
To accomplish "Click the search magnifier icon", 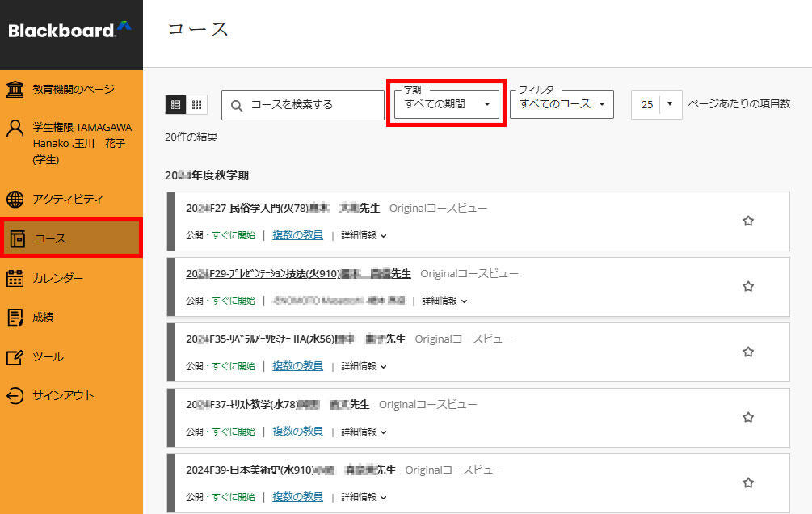I will pos(237,106).
